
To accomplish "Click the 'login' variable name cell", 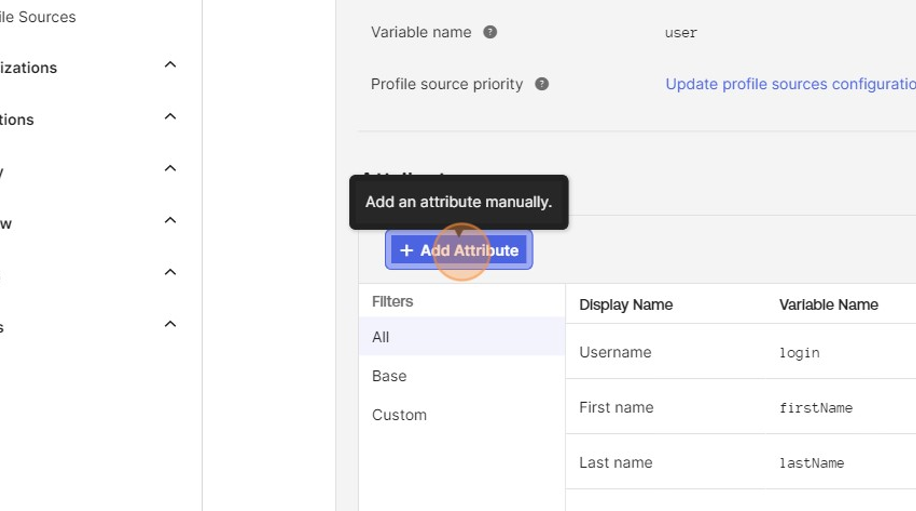I will click(799, 353).
